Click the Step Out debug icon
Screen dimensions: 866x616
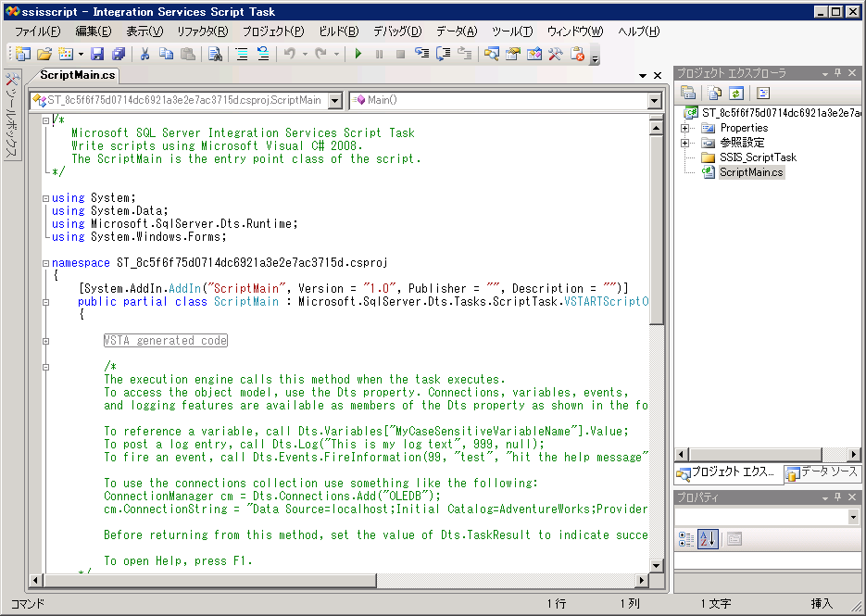click(x=465, y=54)
